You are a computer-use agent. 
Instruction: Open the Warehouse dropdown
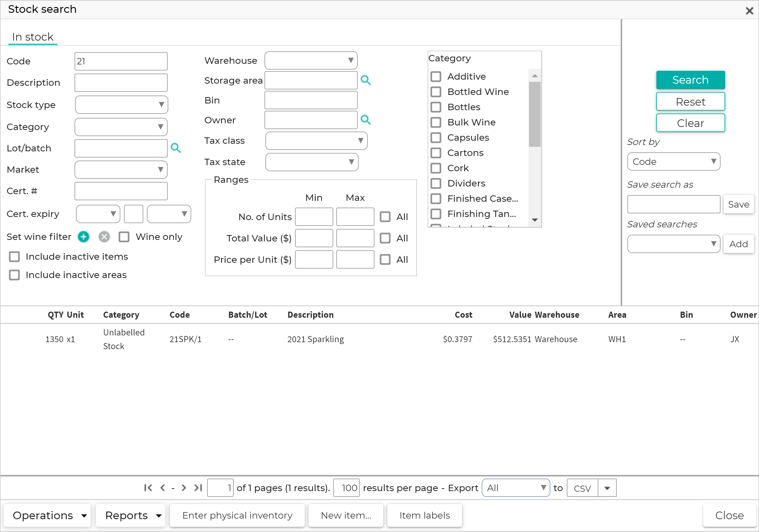point(311,60)
